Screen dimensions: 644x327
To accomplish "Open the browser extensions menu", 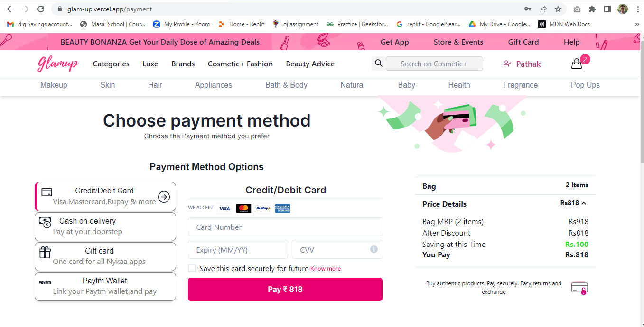I will (x=592, y=9).
